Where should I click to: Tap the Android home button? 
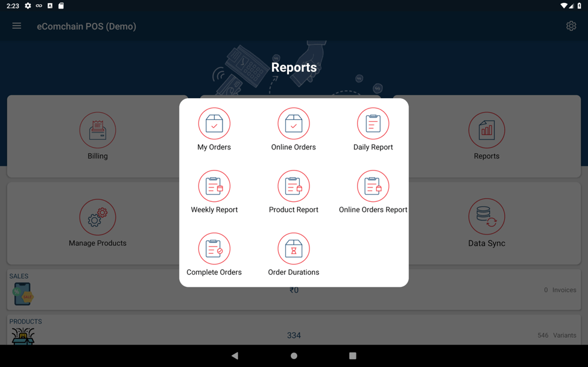point(294,356)
